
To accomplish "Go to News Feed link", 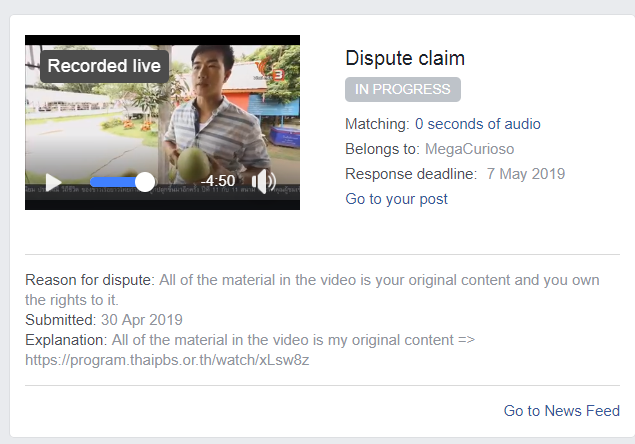I will pyautogui.click(x=562, y=411).
